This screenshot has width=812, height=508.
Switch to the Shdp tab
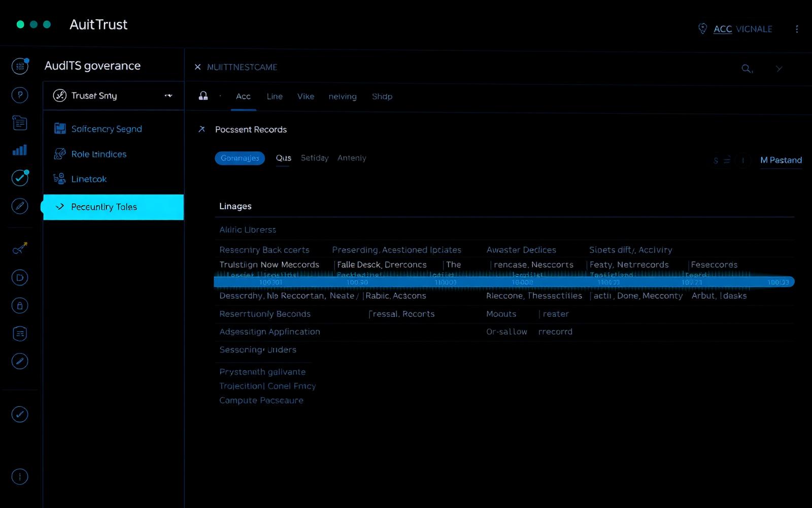(382, 97)
